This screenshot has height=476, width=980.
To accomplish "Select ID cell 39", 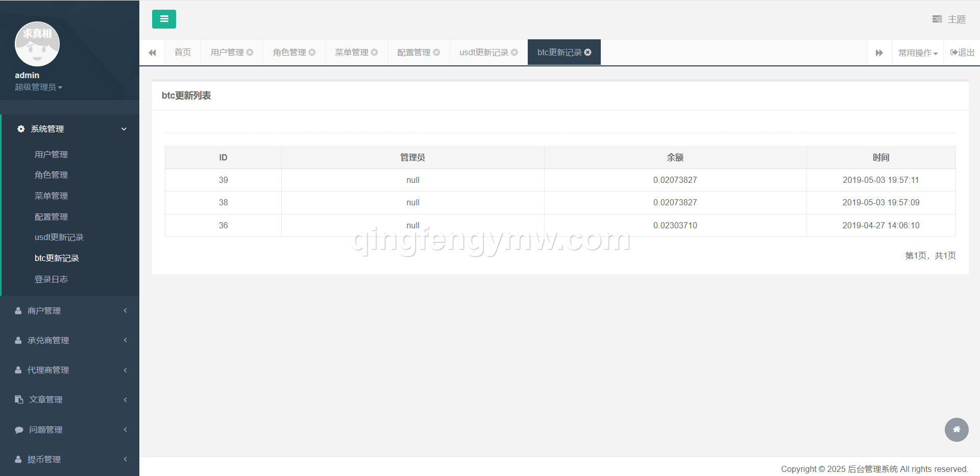I will (x=223, y=180).
